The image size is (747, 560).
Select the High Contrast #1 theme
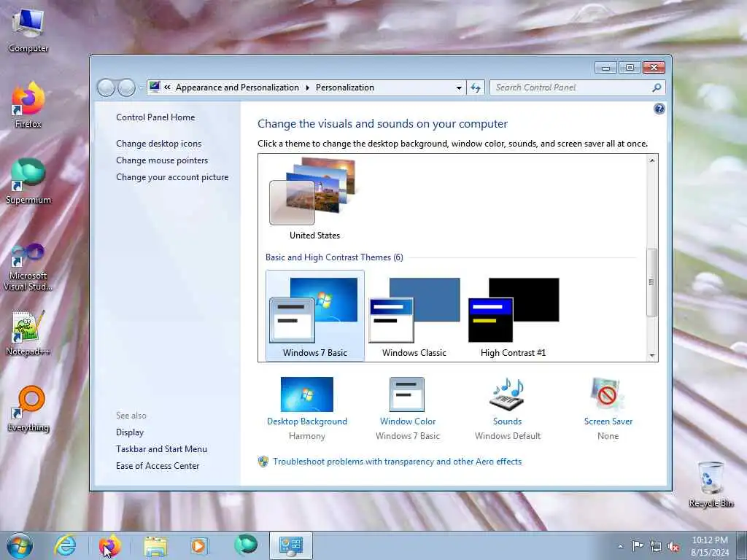513,317
